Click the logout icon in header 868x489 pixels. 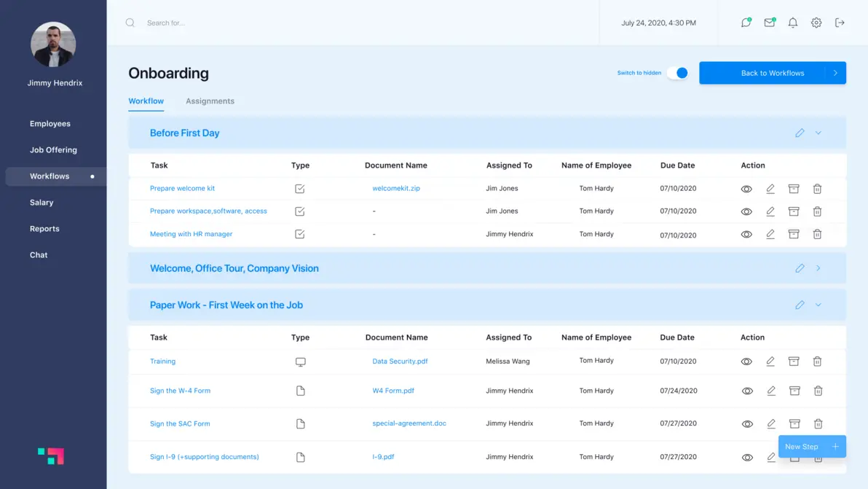pos(840,23)
